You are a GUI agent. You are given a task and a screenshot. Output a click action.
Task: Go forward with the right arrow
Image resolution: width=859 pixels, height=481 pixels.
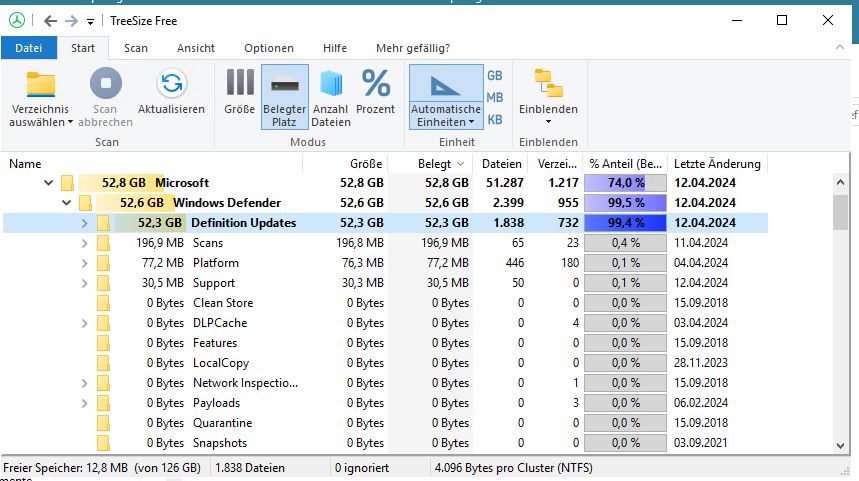[71, 21]
